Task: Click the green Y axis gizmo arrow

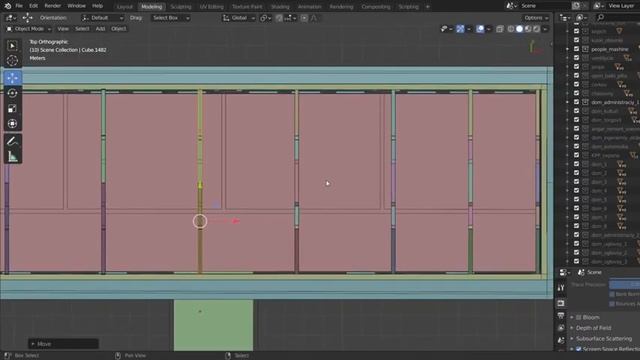Action: [200, 185]
